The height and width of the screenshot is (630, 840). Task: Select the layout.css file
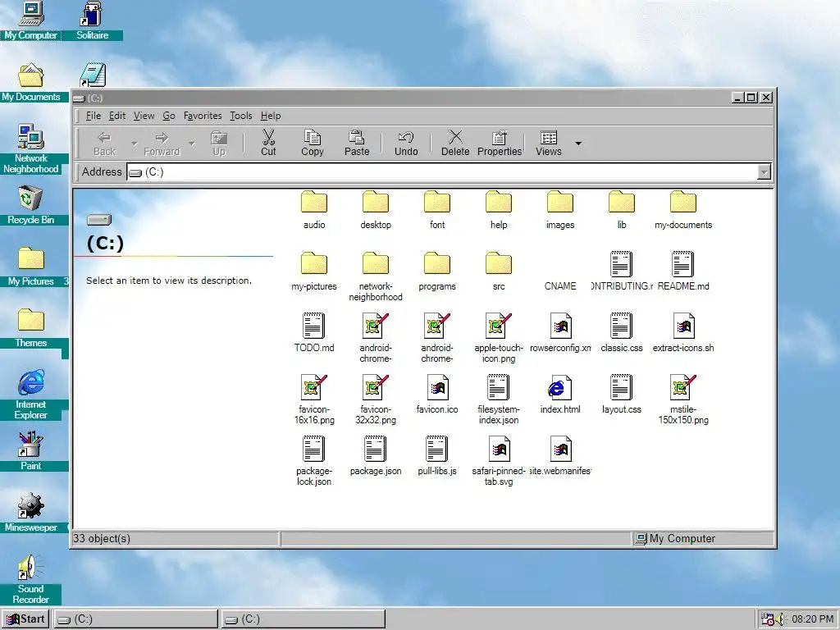coord(622,395)
